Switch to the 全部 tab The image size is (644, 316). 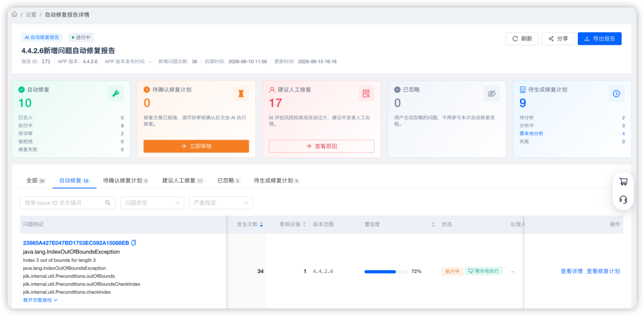click(x=36, y=181)
